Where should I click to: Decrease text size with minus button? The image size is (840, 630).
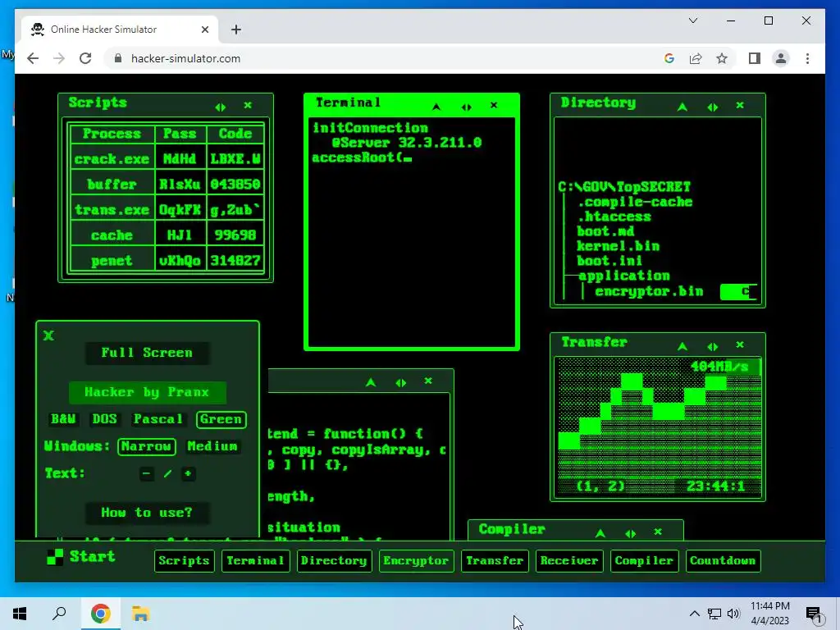point(146,473)
